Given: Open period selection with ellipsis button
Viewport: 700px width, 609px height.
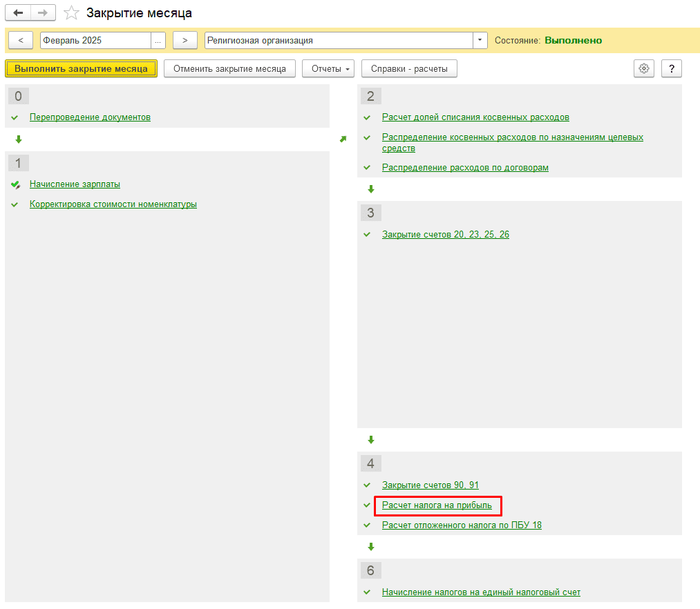Looking at the screenshot, I should pyautogui.click(x=158, y=41).
